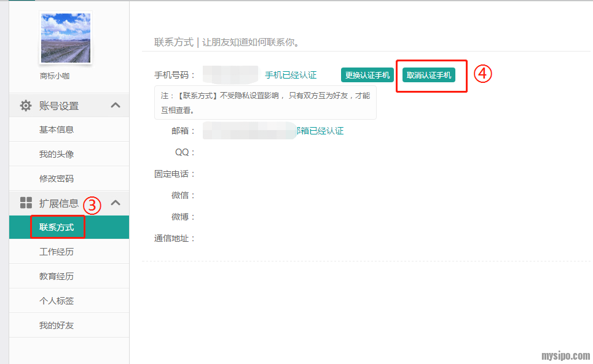593x364 pixels.
Task: Open 我的好友 list
Action: pos(57,325)
